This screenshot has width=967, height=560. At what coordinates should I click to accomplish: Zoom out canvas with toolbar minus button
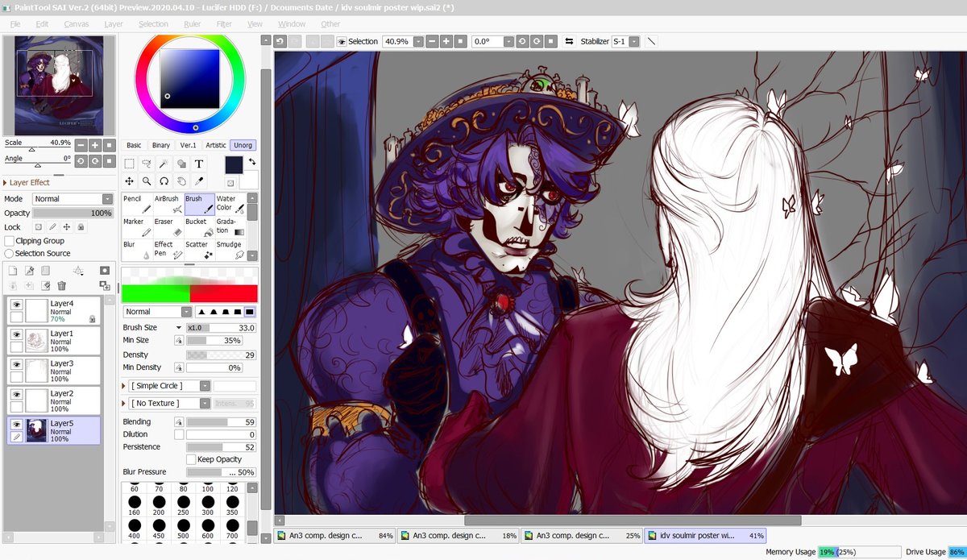tap(433, 41)
